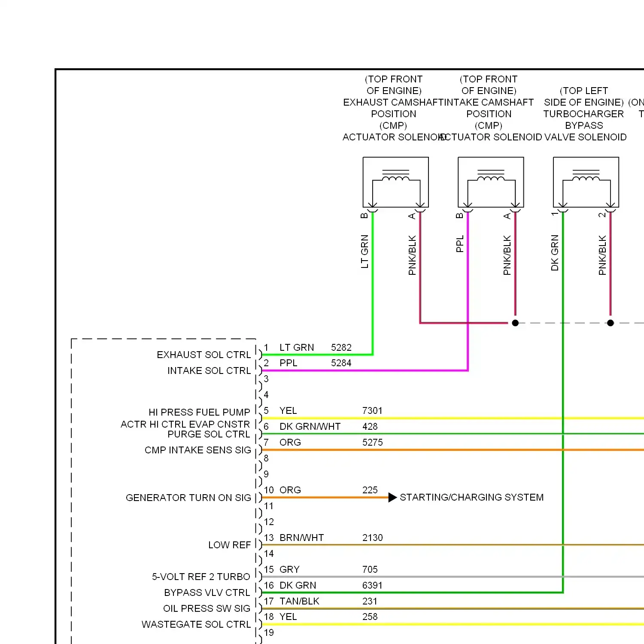Click connector pin number 12
This screenshot has height=644, width=644.
point(269,522)
